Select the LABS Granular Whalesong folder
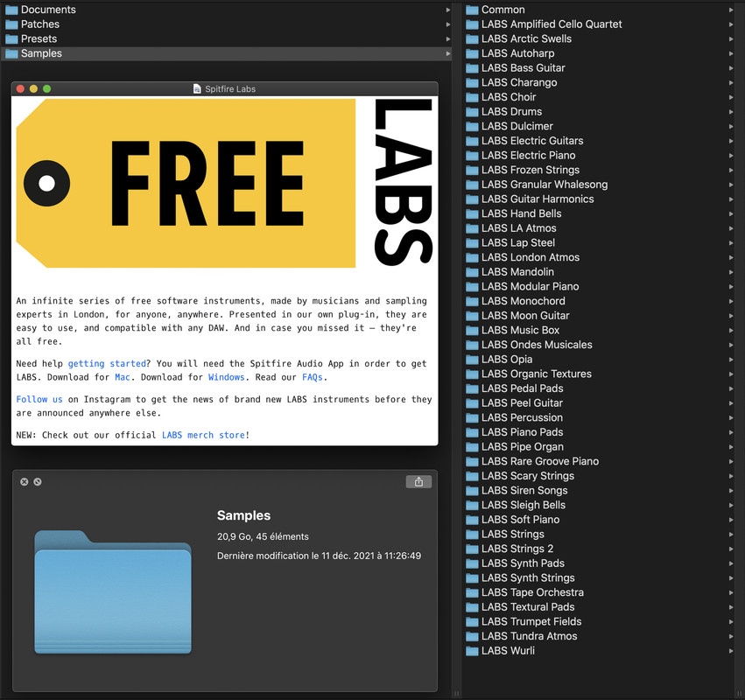Viewport: 745px width, 700px height. pyautogui.click(x=600, y=185)
